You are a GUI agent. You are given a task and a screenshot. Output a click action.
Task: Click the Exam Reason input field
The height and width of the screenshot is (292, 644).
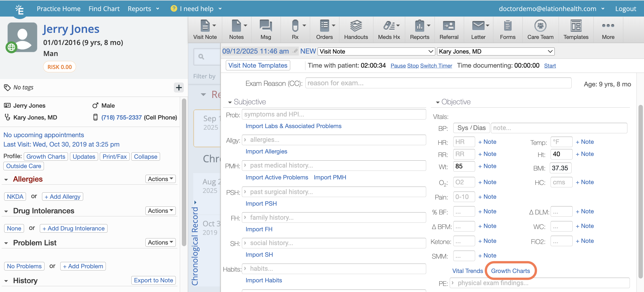[438, 83]
